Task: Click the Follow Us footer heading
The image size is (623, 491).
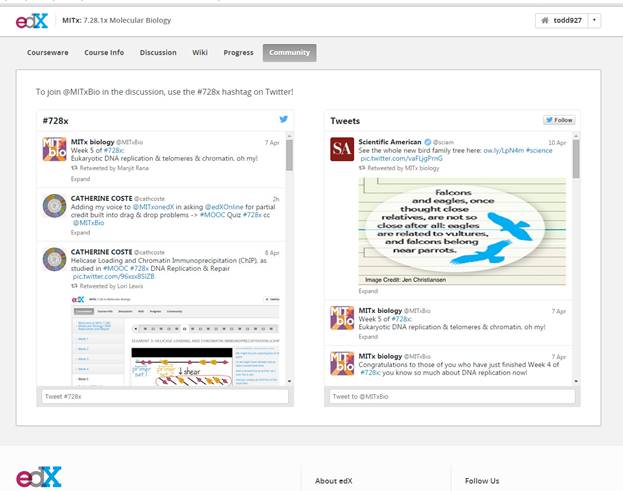Action: pyautogui.click(x=482, y=481)
